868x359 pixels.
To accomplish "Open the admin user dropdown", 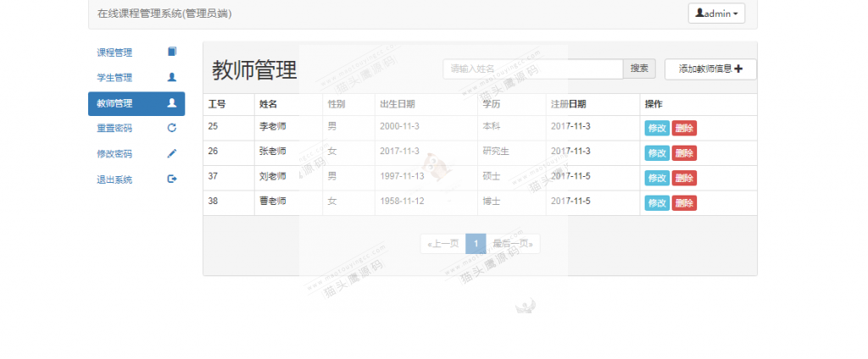I will 716,14.
